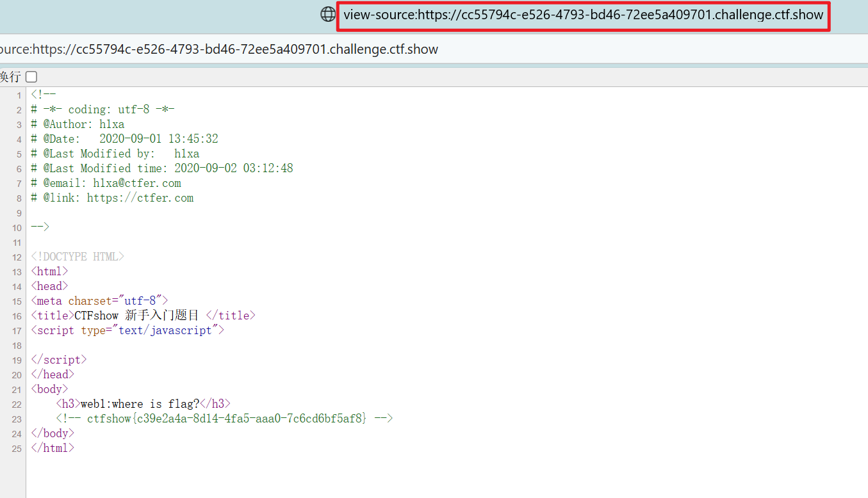Image resolution: width=868 pixels, height=498 pixels.
Task: Click the closing </script> tag
Action: (59, 360)
